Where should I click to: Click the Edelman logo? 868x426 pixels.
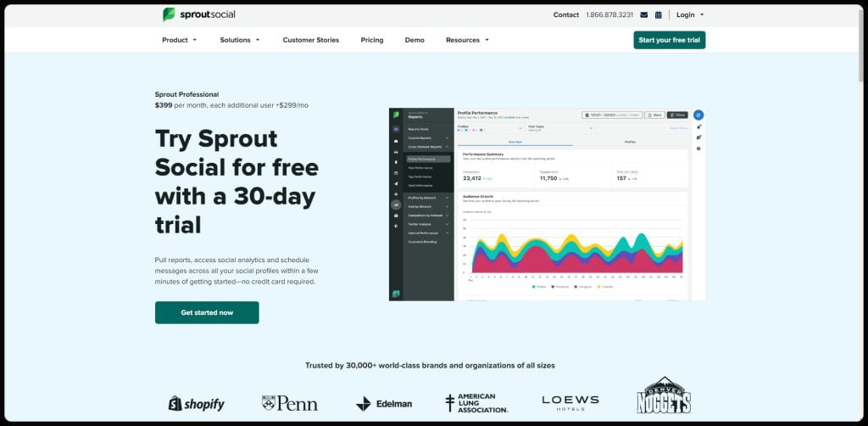click(x=384, y=404)
